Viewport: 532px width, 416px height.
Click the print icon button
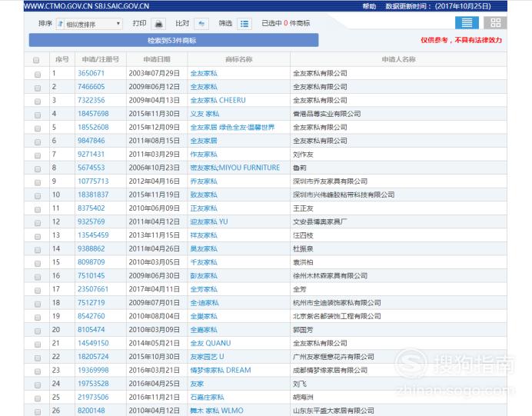(158, 24)
